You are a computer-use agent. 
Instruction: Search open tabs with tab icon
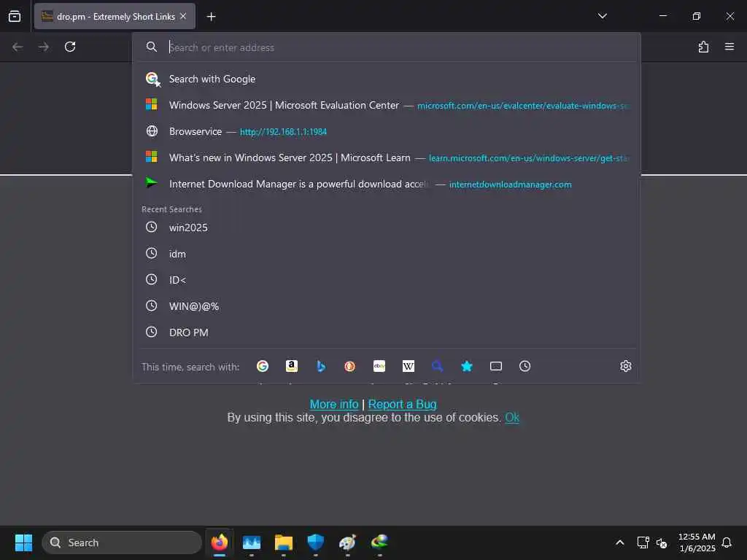coord(496,366)
